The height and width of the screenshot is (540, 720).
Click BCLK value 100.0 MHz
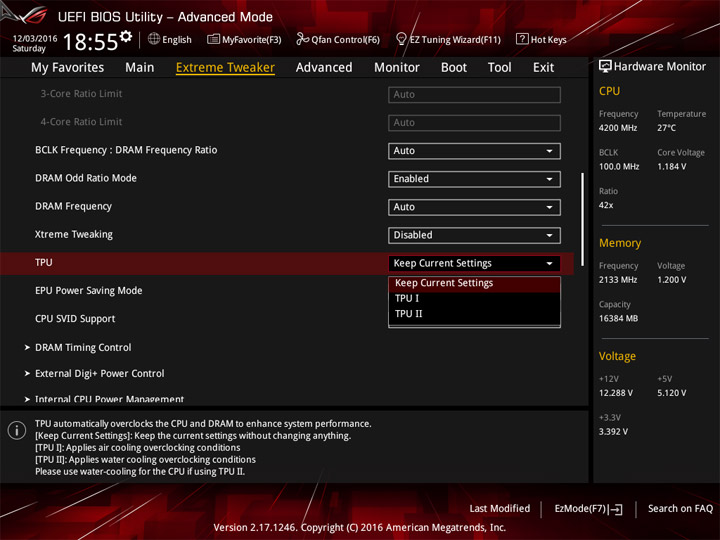[x=619, y=167]
